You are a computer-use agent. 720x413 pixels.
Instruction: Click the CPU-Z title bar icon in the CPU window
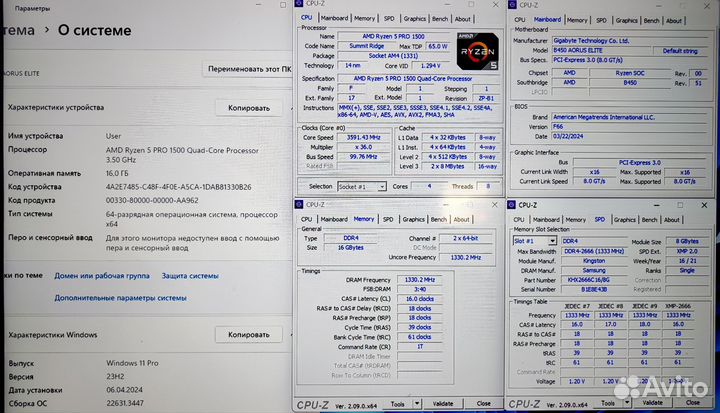[x=299, y=4]
